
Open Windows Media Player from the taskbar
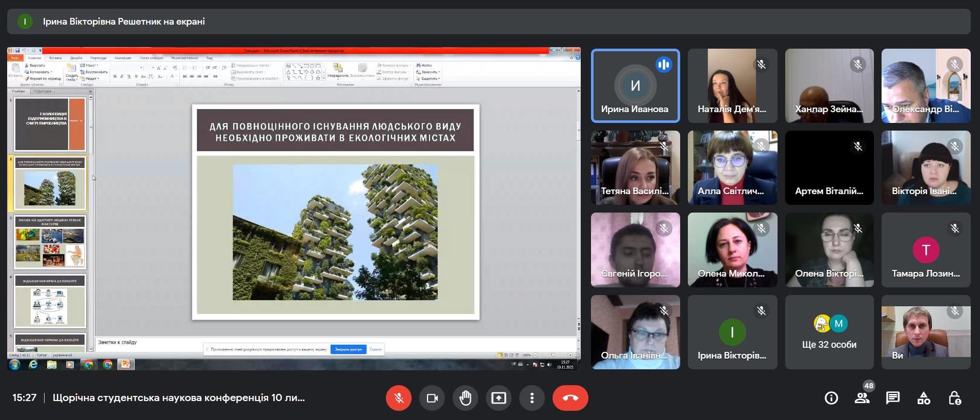click(x=70, y=364)
